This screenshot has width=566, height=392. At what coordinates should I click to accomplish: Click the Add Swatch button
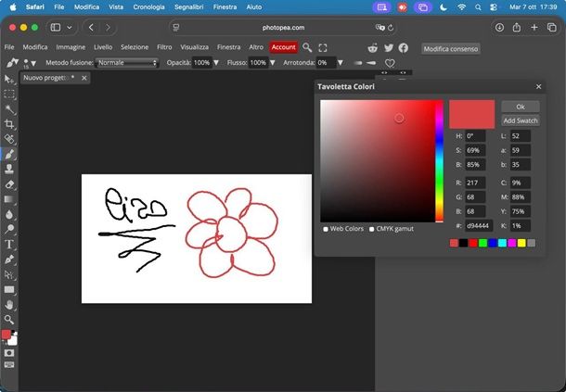click(521, 120)
